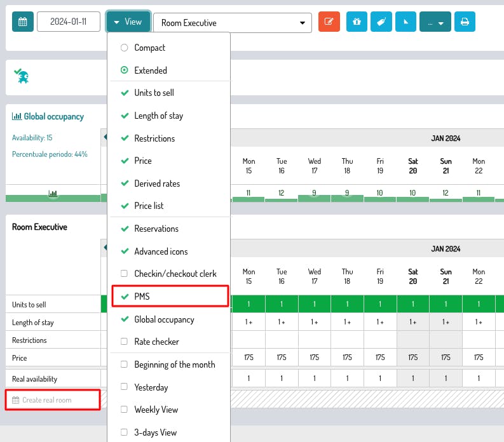Click the Sun 21 green units to sell cell

coord(446,304)
